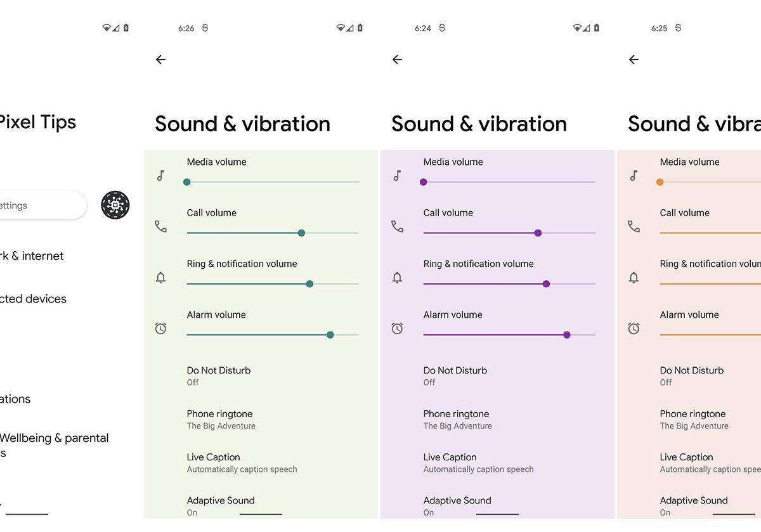This screenshot has width=761, height=532.
Task: Tap the back arrow on green Sound screen
Action: click(x=160, y=60)
